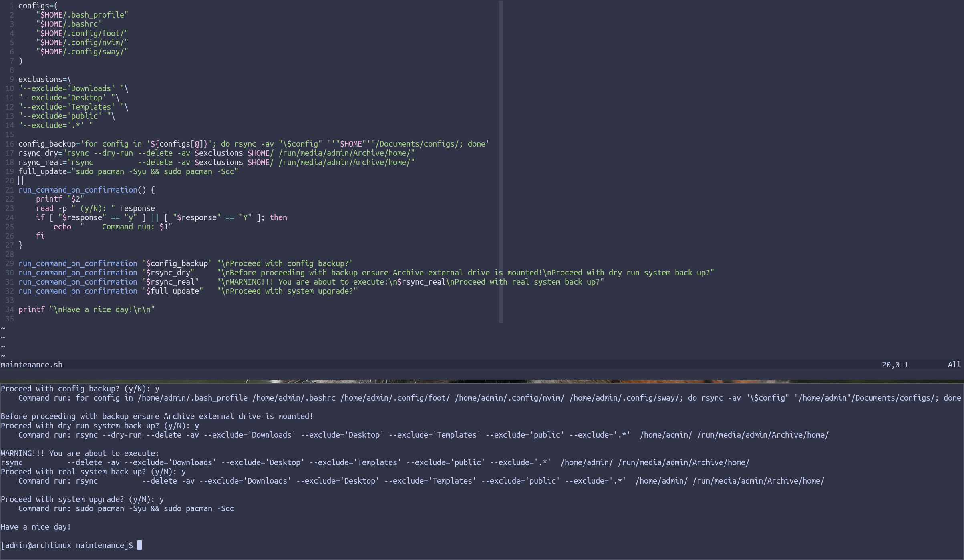Click the [admin@archlinux maintenance]$ prompt
Viewport: 964px width, 560px height.
coord(67,545)
